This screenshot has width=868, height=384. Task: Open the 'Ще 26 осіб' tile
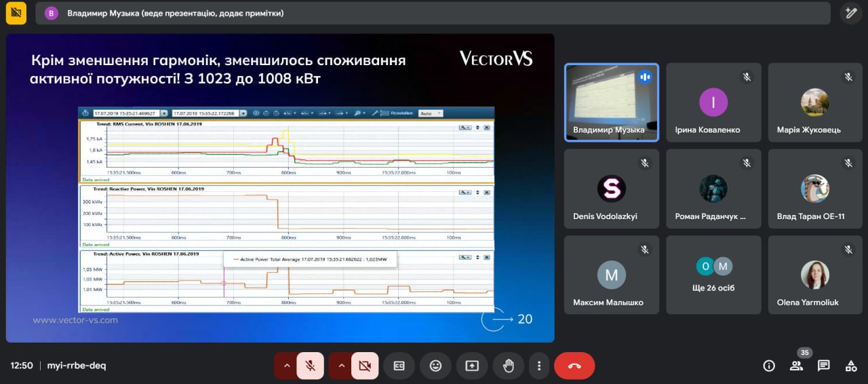713,275
